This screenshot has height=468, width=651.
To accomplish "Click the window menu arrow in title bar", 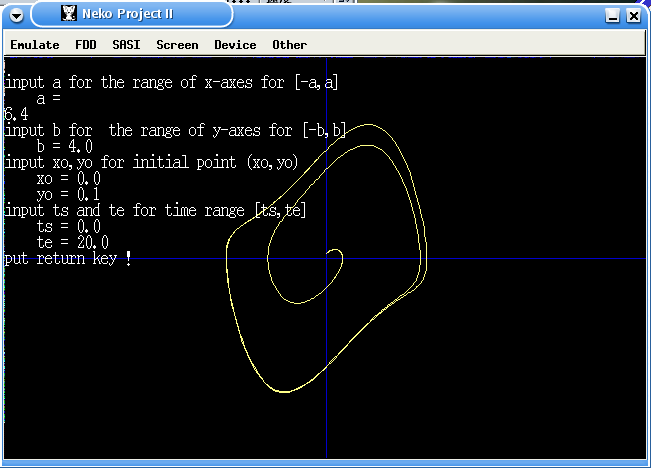I will (17, 16).
